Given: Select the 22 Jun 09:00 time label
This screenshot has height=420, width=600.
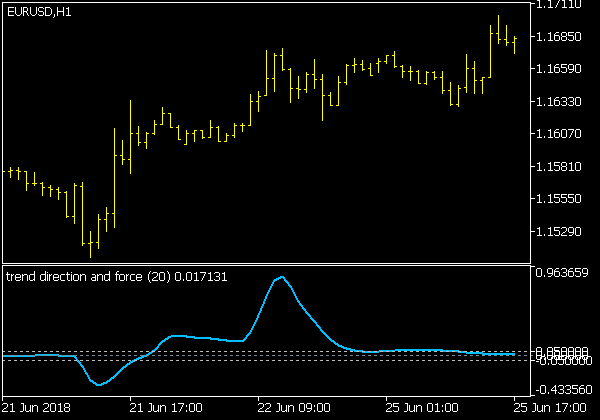Looking at the screenshot, I should [294, 408].
